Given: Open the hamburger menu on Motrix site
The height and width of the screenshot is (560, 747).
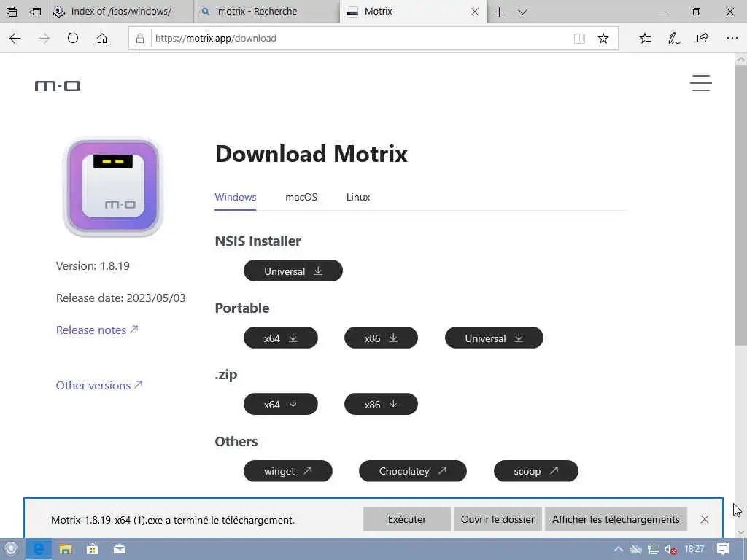Looking at the screenshot, I should (x=701, y=83).
